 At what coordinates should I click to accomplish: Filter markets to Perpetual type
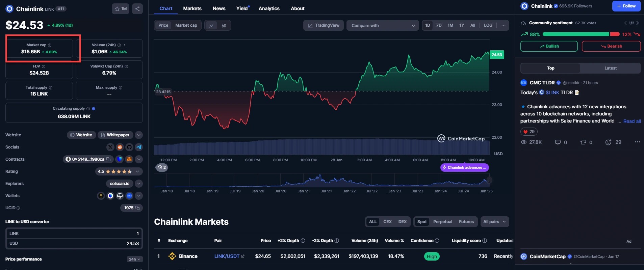442,222
